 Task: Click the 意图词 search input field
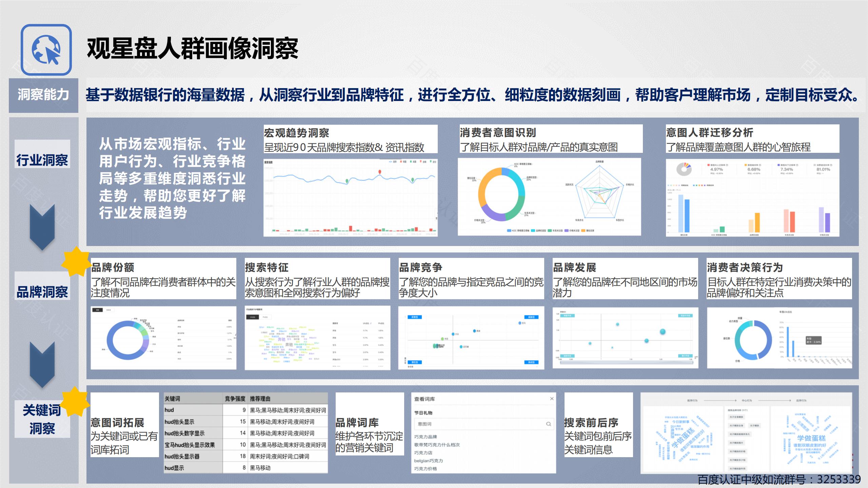484,424
